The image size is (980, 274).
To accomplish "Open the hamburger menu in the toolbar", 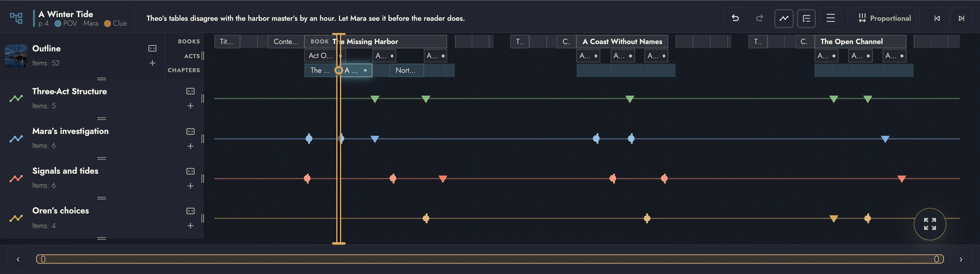I will tap(831, 18).
